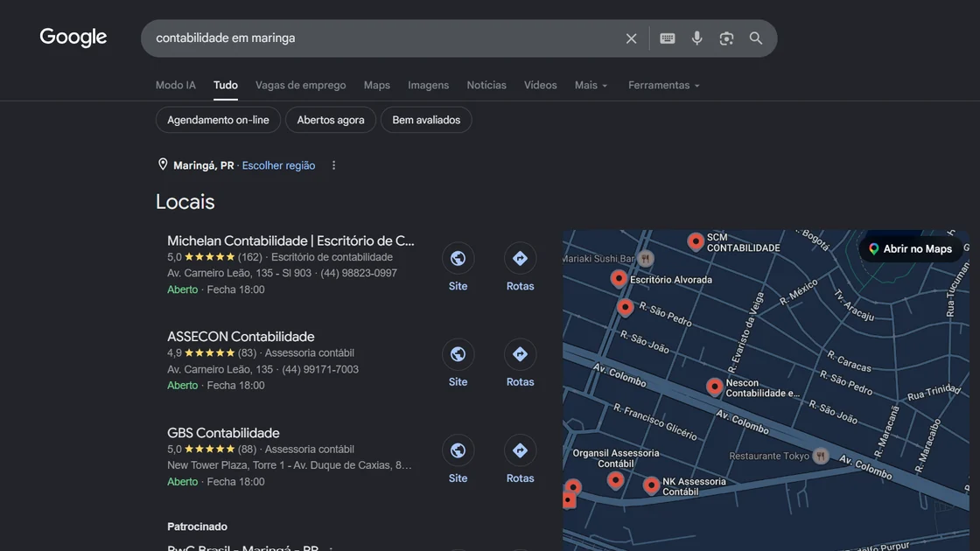Viewport: 980px width, 551px height.
Task: Select the SCM CONTABILIDADE map pin
Action: pyautogui.click(x=695, y=241)
